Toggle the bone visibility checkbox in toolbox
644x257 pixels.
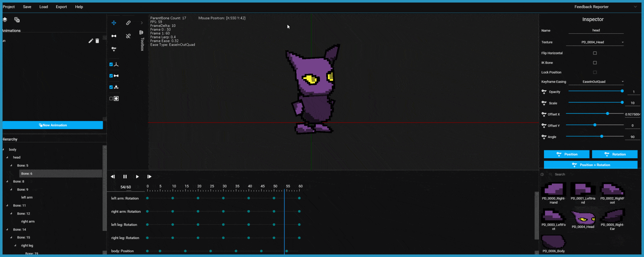coord(111,76)
